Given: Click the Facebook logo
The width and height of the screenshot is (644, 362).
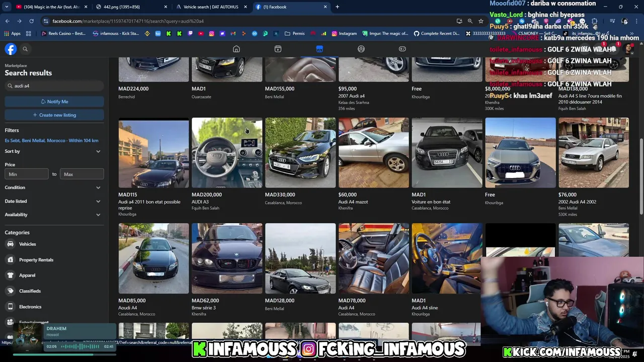Looking at the screenshot, I should 11,49.
